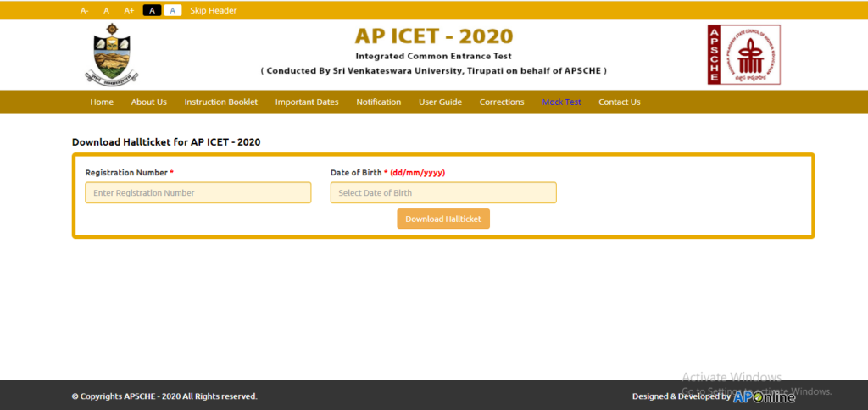Click the APSCHE logo
Image resolution: width=868 pixels, height=410 pixels.
pyautogui.click(x=743, y=55)
